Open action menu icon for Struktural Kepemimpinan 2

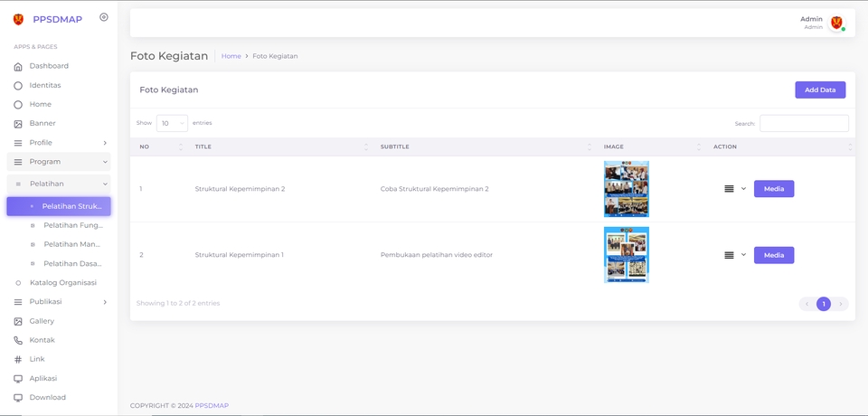coord(729,189)
